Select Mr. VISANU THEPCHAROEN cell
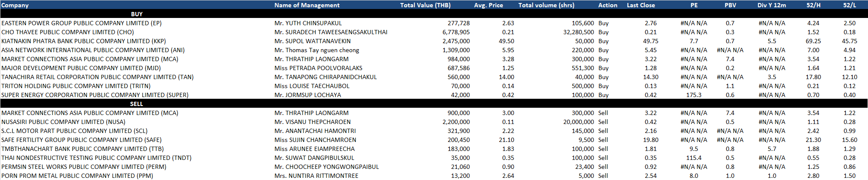This screenshot has height=180, width=868. [x=312, y=122]
